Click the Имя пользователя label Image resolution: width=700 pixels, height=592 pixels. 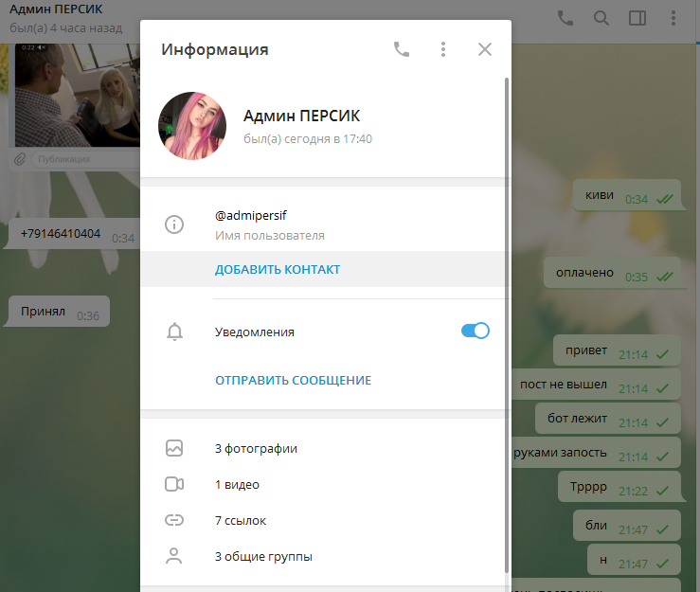coord(270,235)
